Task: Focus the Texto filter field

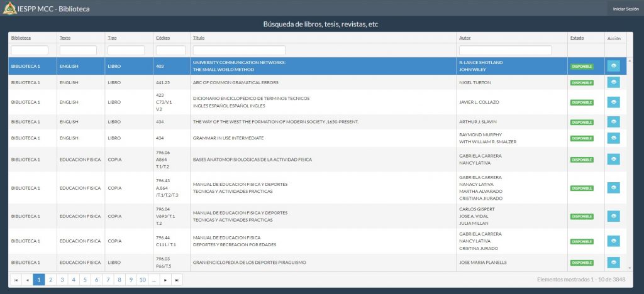Action: (78, 50)
